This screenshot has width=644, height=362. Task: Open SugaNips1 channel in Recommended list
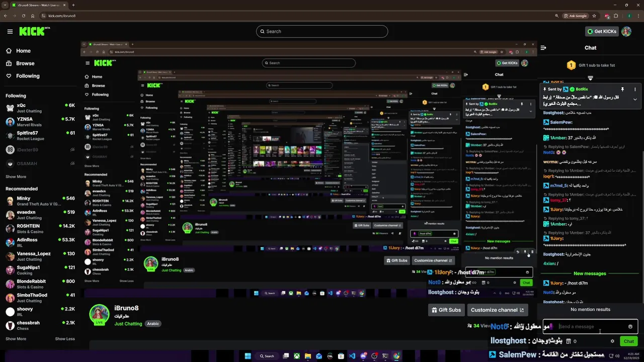click(40, 270)
